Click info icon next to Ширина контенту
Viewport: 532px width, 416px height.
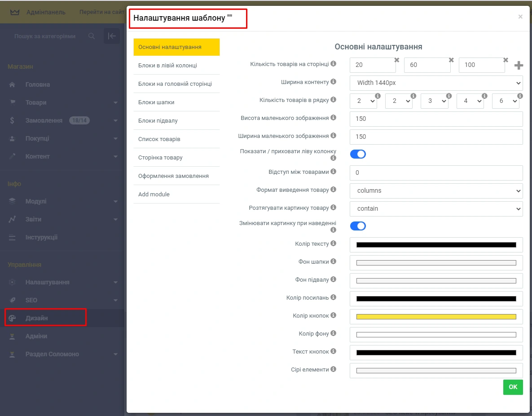coord(333,82)
